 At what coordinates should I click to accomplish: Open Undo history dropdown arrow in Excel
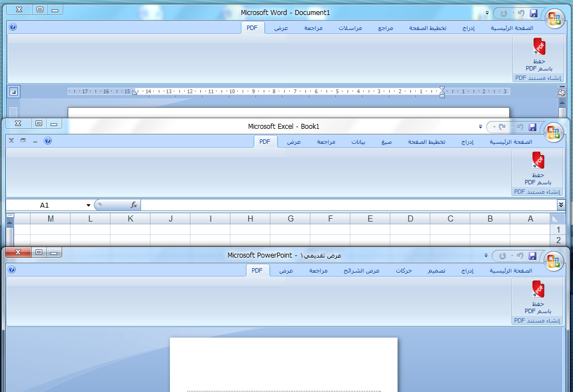512,127
